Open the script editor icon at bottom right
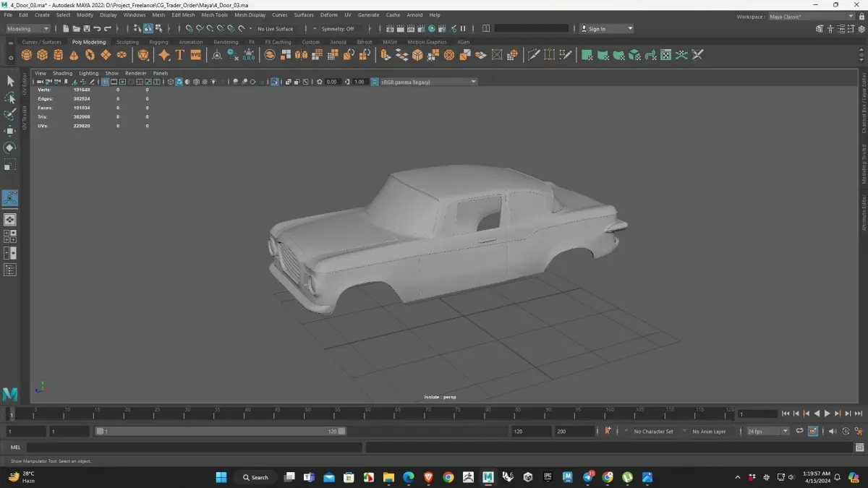The image size is (868, 488). point(859,448)
